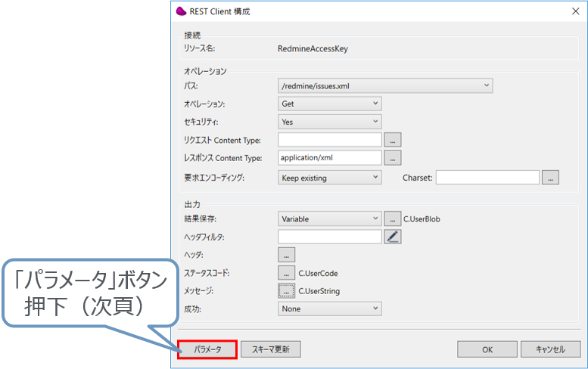Viewport: 588px width, 369px height.
Task: Open the 結果保存 Variable dropdown
Action: tap(330, 219)
